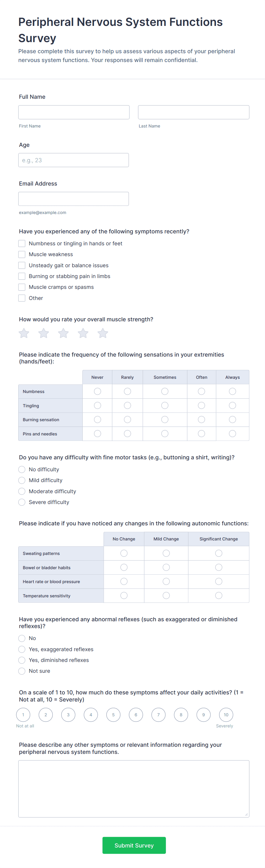Mark Numbness as Sometimes
Screen dimensions: 265x868
[165, 391]
